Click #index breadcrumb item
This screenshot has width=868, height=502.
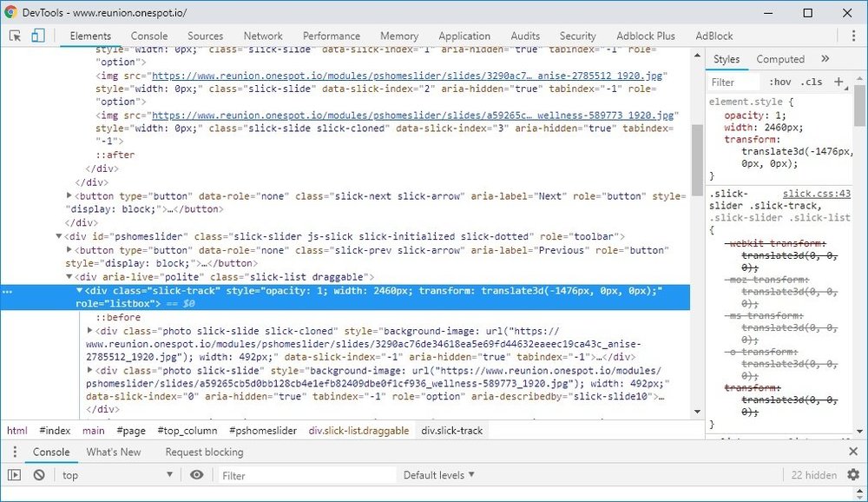tap(55, 431)
